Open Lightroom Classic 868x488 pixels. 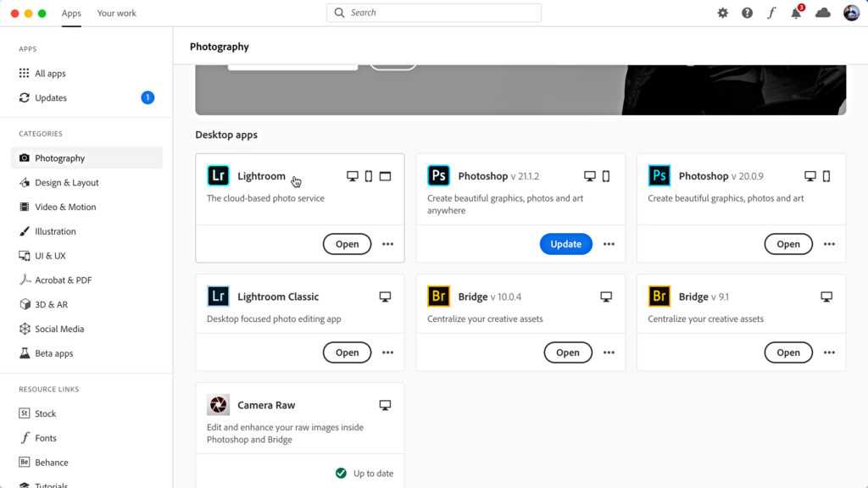click(347, 352)
